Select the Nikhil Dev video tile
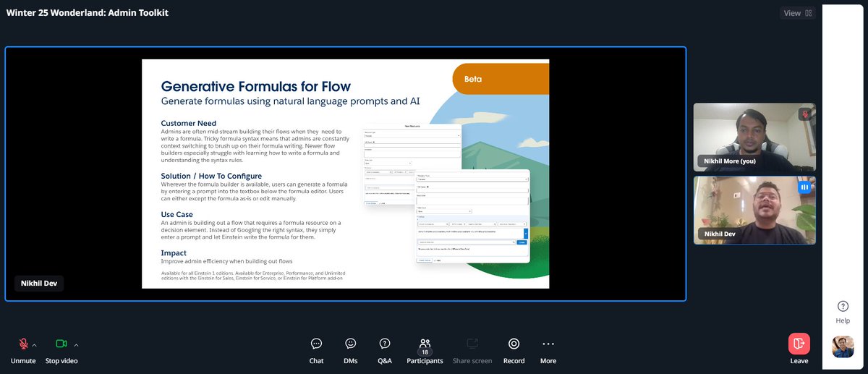 coord(754,211)
